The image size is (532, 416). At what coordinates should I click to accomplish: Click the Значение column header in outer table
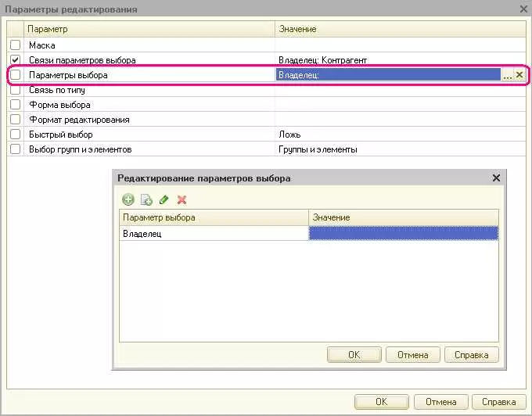[401, 29]
